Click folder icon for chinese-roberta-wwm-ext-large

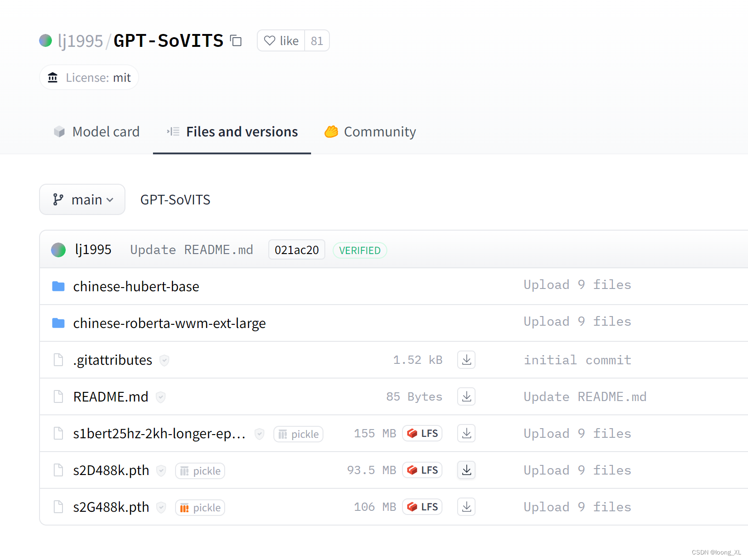click(58, 323)
